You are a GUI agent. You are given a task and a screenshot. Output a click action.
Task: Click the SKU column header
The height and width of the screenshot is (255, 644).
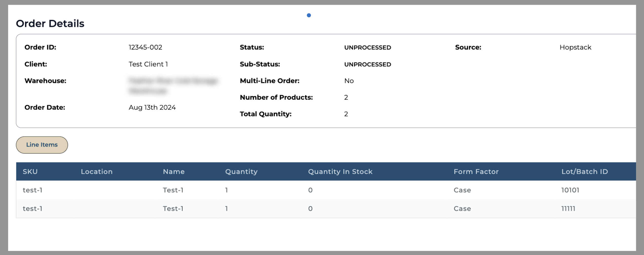[30, 172]
